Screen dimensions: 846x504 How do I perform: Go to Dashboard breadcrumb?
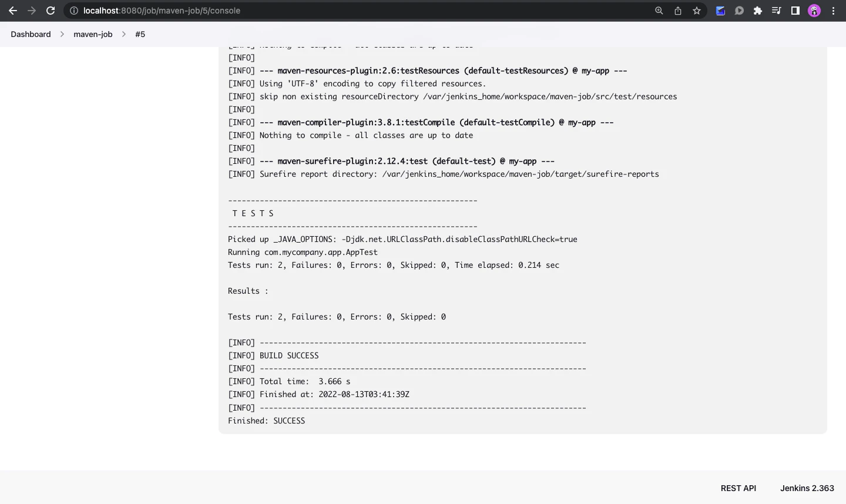click(31, 34)
